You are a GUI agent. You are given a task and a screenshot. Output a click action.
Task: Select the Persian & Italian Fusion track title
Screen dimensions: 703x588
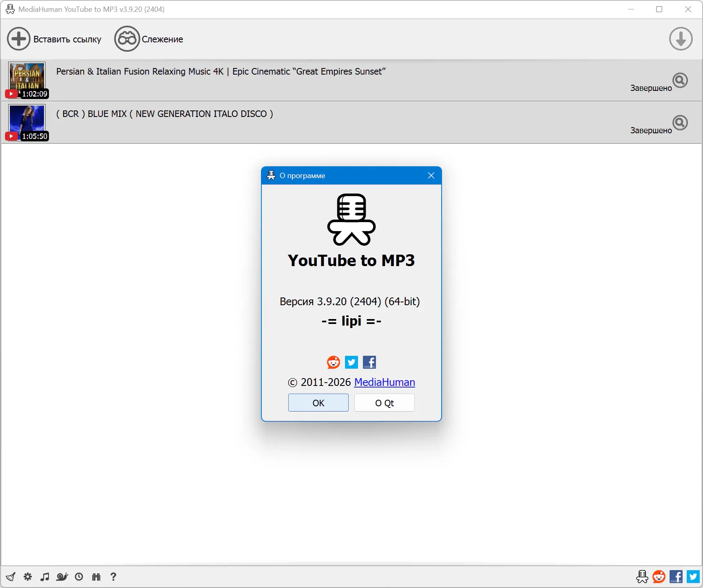point(221,71)
